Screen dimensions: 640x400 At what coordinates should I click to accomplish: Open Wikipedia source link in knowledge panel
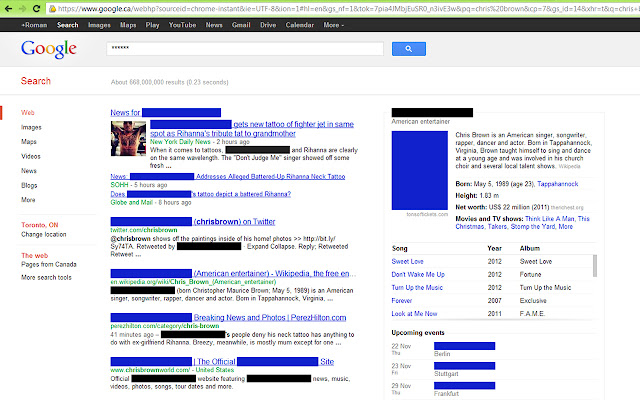coord(569,167)
